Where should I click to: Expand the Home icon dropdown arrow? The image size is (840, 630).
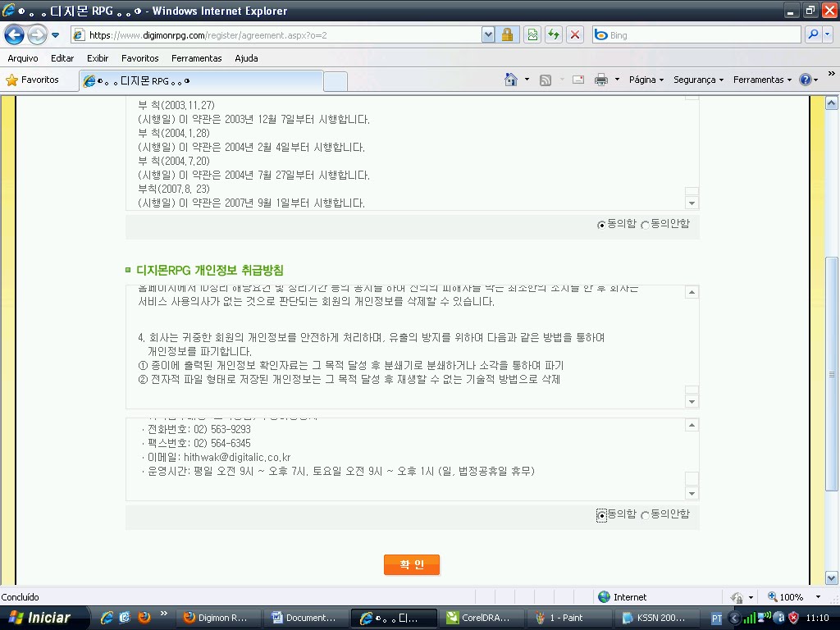[x=527, y=80]
